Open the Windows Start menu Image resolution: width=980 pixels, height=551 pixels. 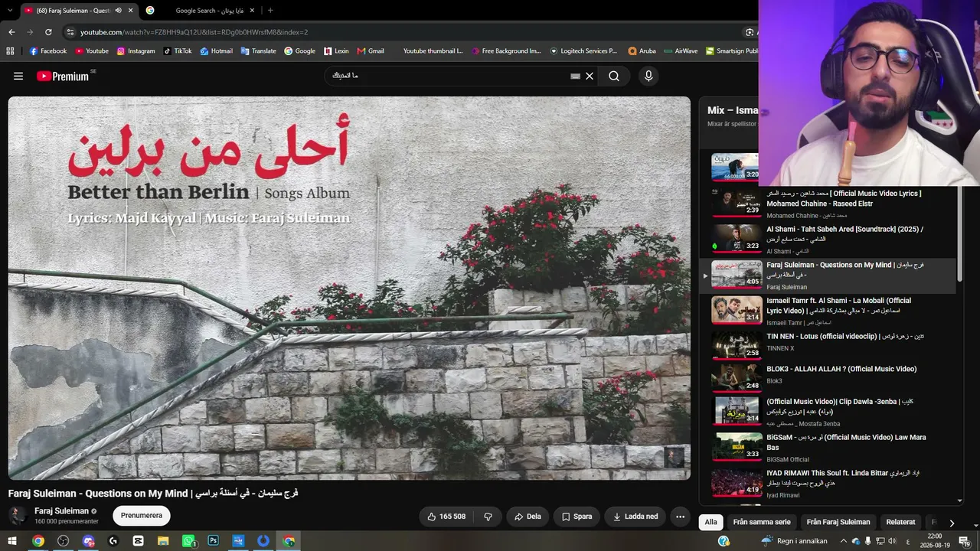click(x=12, y=541)
